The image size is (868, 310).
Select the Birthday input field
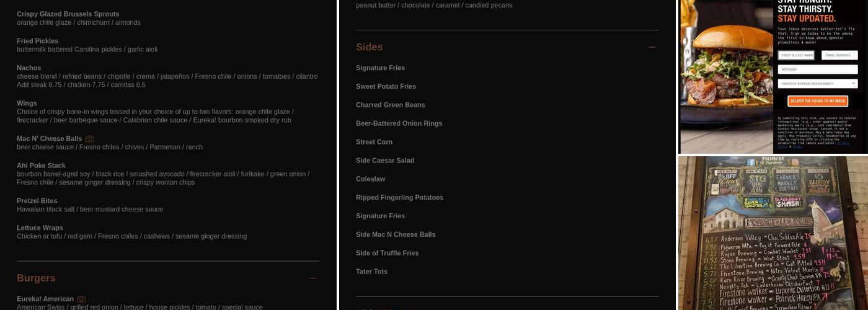[818, 69]
